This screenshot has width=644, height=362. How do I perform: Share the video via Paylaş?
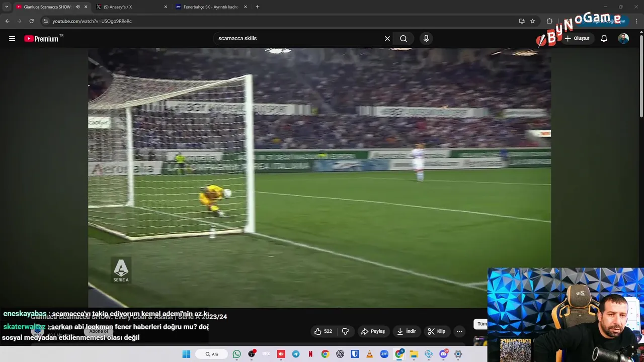pos(373,331)
